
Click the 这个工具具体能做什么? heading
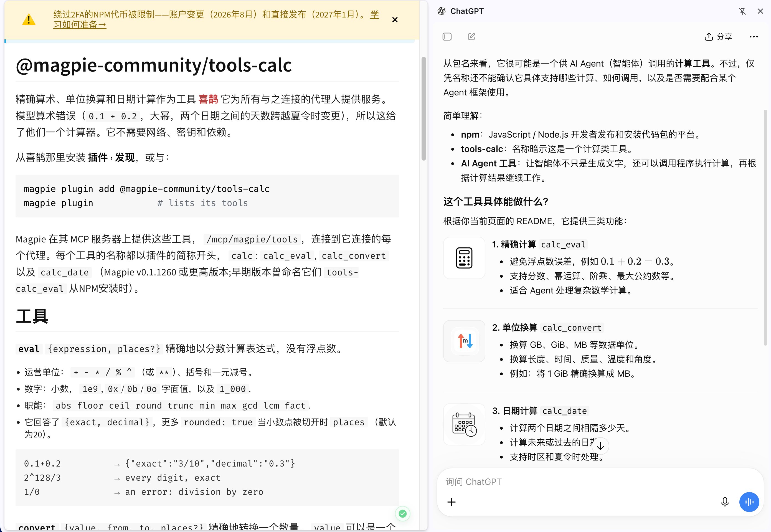495,201
